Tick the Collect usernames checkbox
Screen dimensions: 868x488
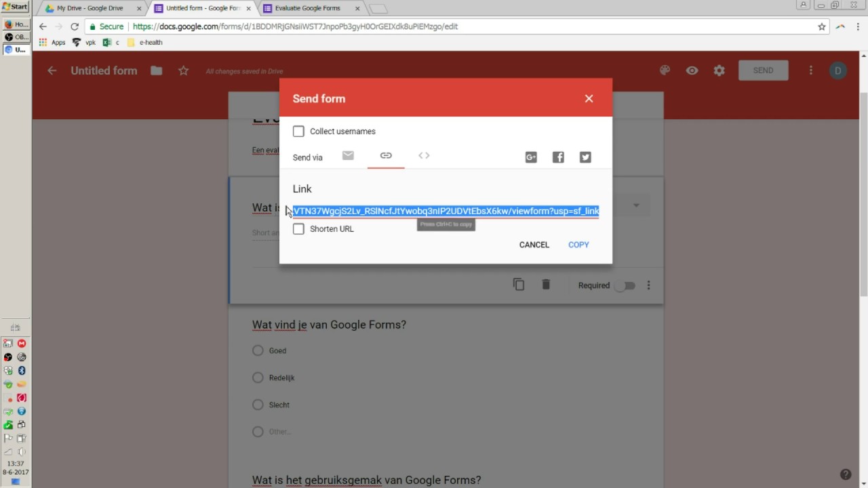click(298, 131)
